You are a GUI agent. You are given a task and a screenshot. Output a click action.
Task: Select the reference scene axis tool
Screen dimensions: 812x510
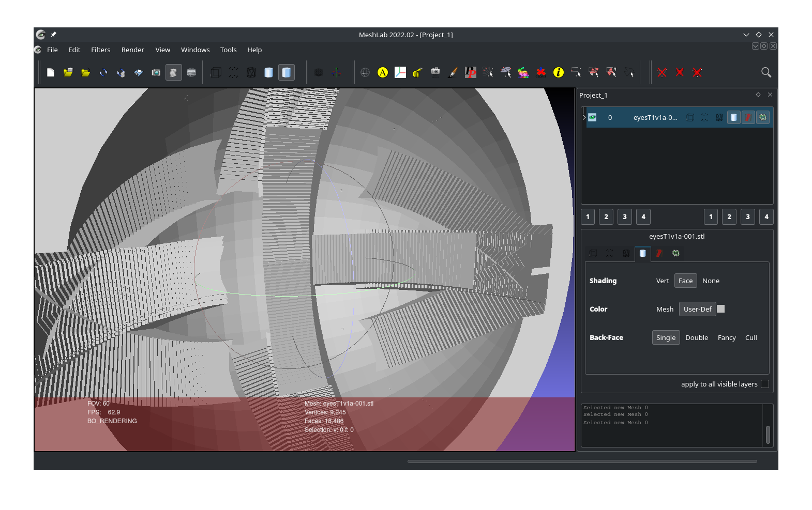pyautogui.click(x=400, y=72)
